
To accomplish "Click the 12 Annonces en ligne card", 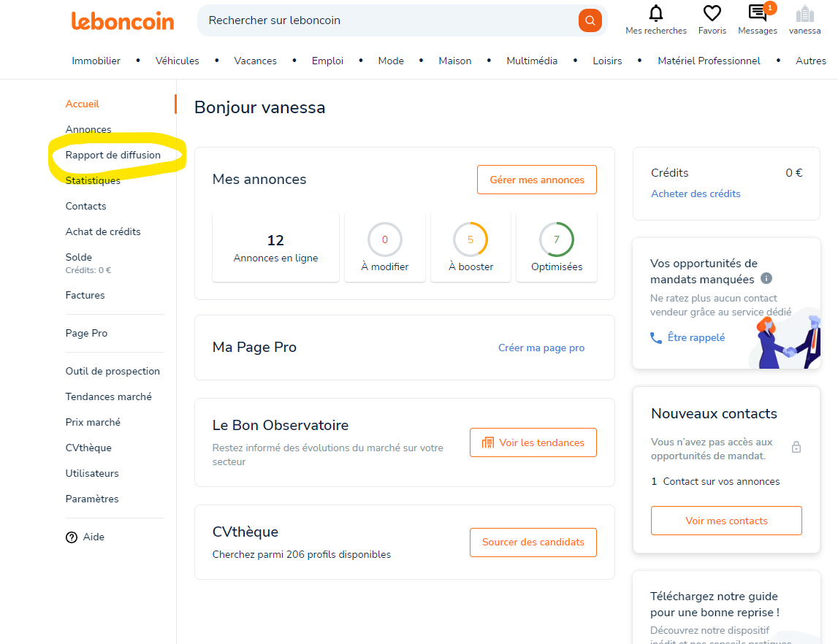I will pos(275,248).
